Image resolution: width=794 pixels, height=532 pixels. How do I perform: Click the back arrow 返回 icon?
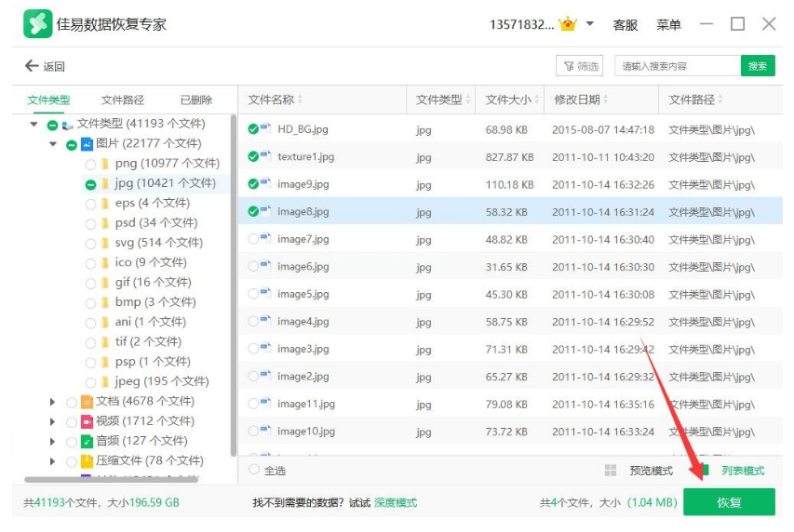(32, 66)
